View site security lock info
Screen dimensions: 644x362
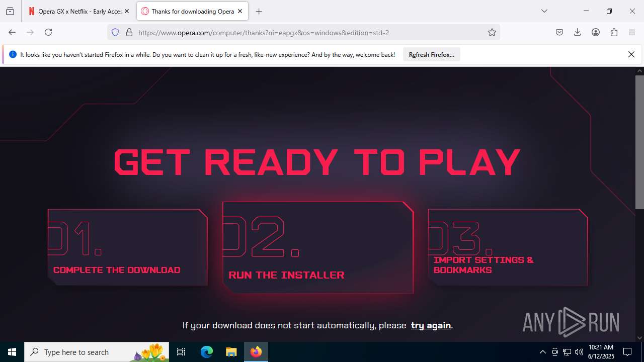(x=129, y=32)
